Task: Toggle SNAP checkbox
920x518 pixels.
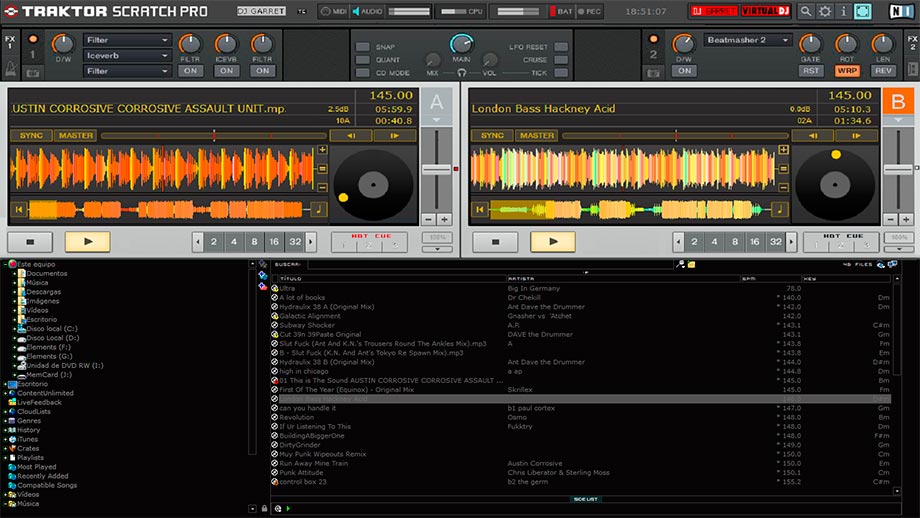Action: click(x=363, y=47)
